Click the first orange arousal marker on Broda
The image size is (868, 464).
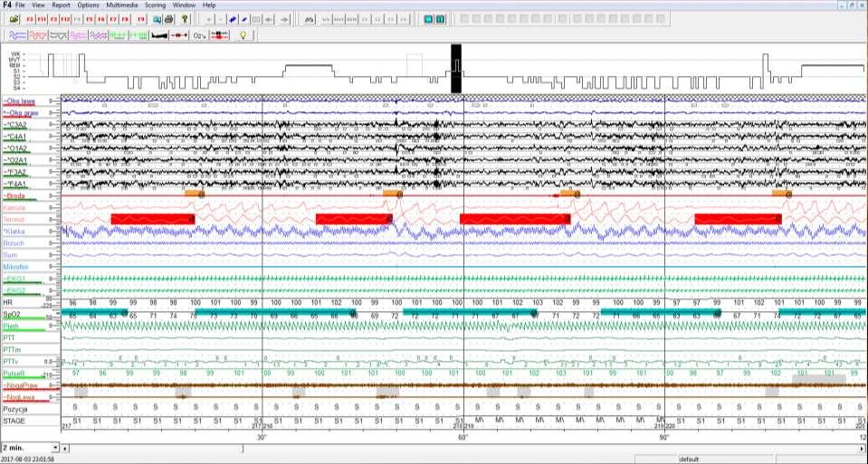click(195, 194)
